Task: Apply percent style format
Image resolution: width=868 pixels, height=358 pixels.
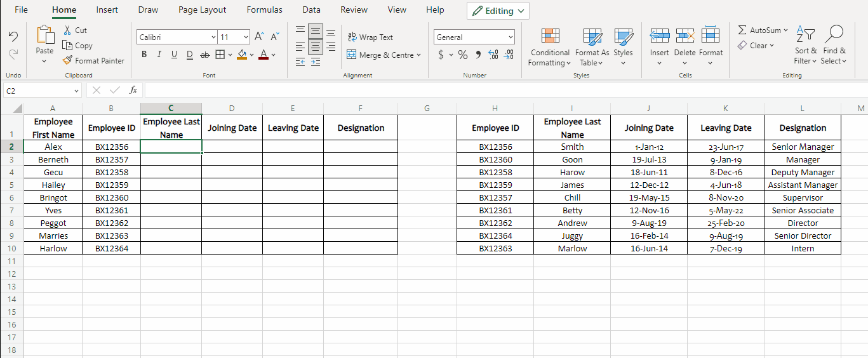Action: point(463,55)
